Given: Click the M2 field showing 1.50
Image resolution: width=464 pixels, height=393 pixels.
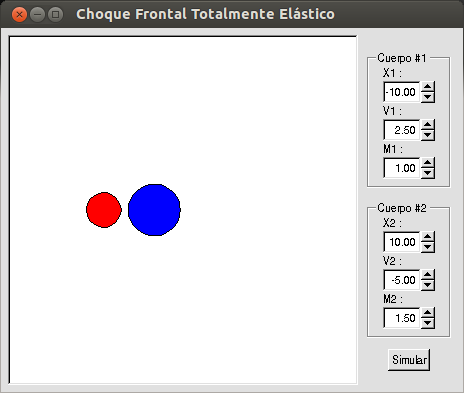Looking at the screenshot, I should pos(402,318).
